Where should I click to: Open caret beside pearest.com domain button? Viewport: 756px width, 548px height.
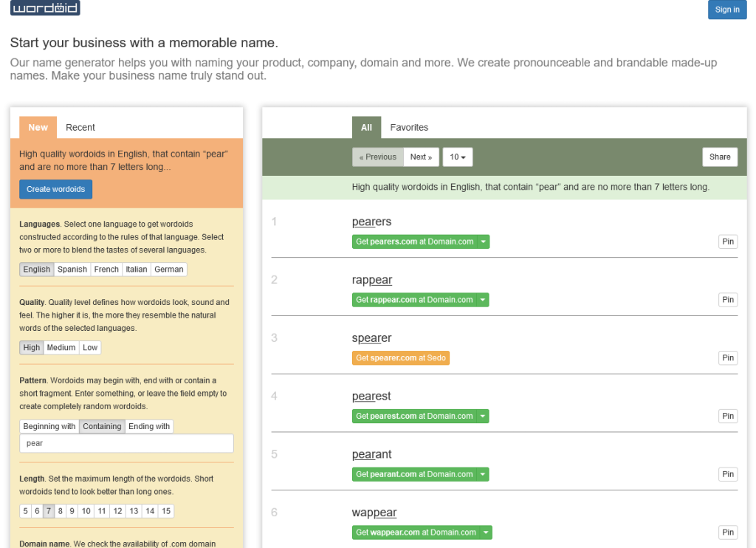pyautogui.click(x=483, y=417)
